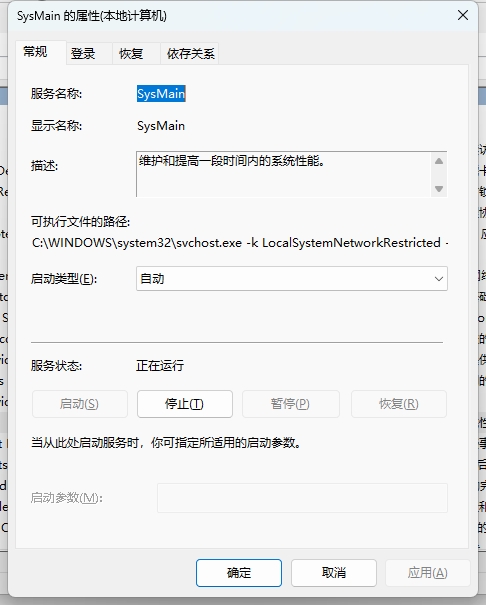
Task: Cancel the dialog with 取消
Action: click(334, 573)
